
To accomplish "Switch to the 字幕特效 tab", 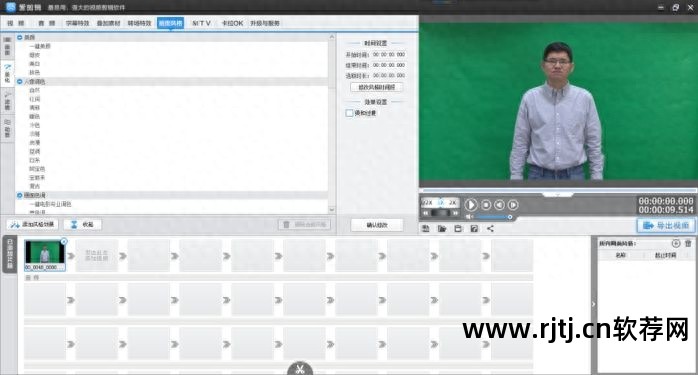I will [x=77, y=23].
